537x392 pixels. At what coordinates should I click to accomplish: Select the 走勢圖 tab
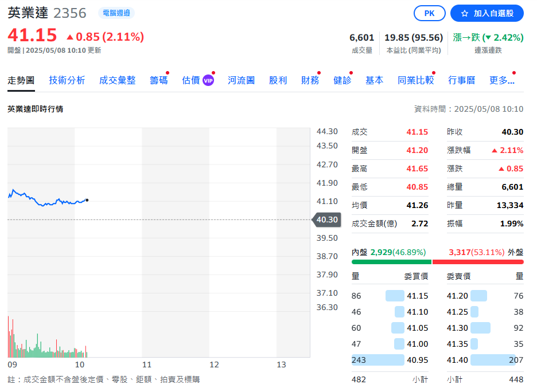pos(21,80)
